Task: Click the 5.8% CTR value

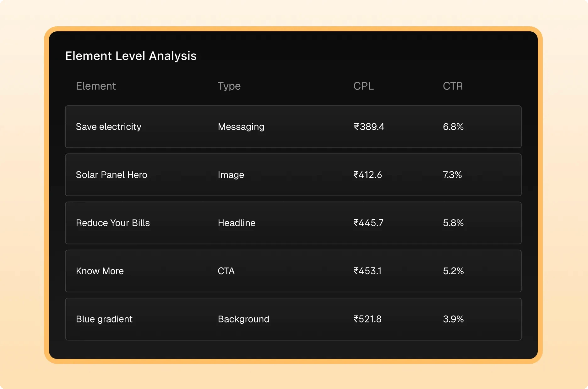Action: [453, 223]
